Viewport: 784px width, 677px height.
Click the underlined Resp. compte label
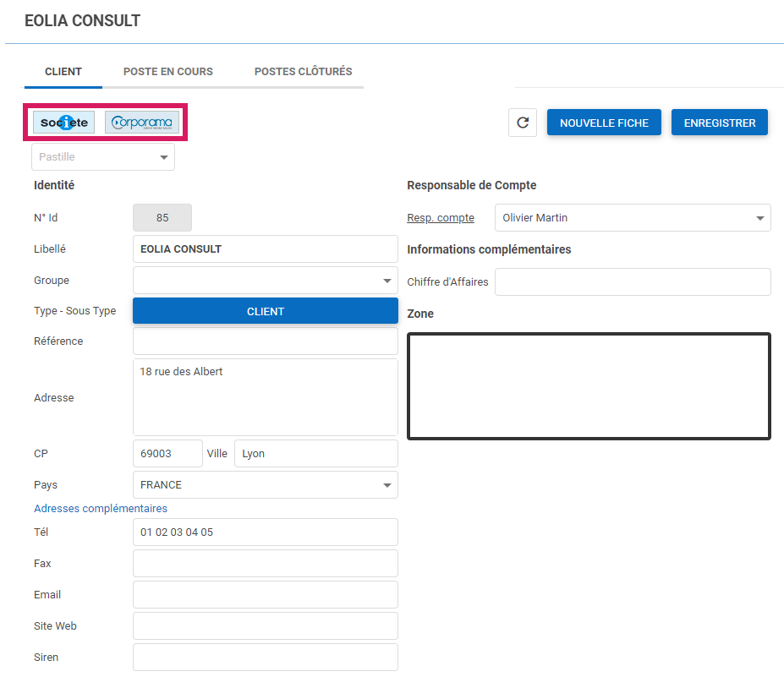pos(441,218)
